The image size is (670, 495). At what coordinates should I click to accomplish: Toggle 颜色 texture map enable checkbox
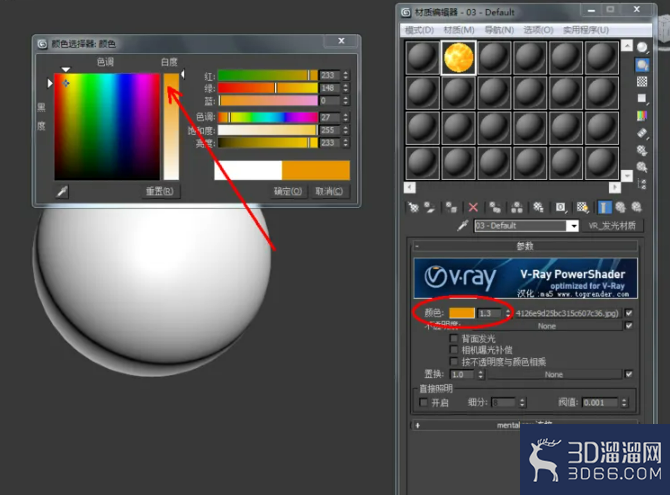(629, 313)
